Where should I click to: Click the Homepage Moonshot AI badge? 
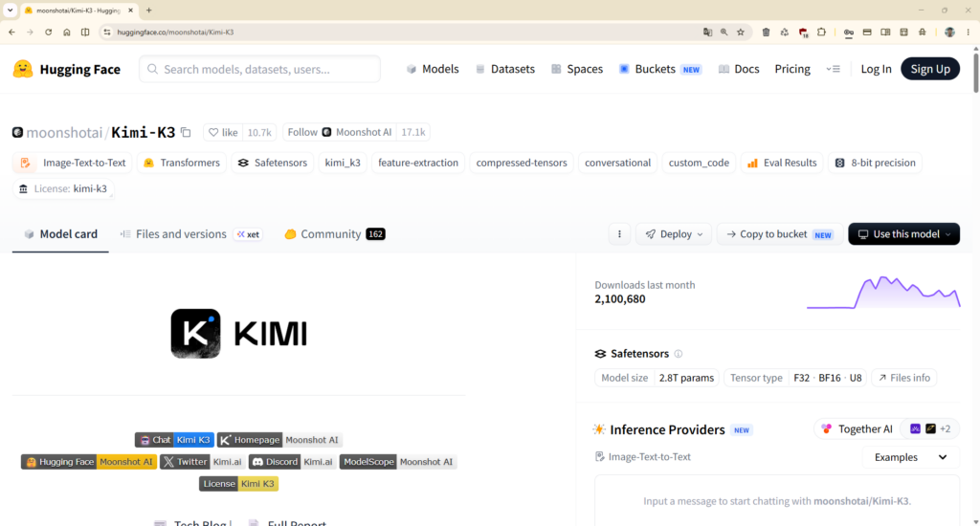pyautogui.click(x=279, y=440)
